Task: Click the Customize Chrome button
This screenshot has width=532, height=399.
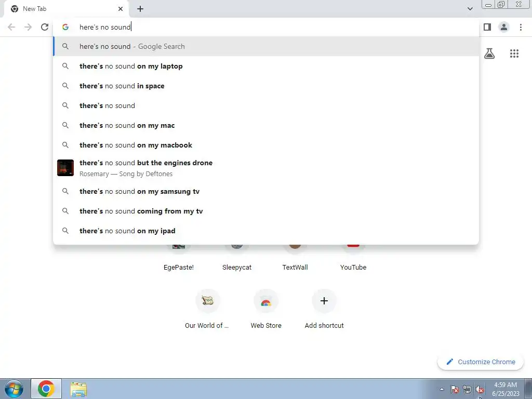Action: (481, 362)
